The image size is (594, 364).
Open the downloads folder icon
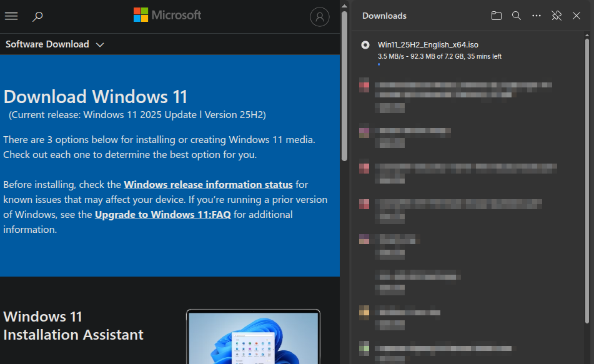coord(497,16)
